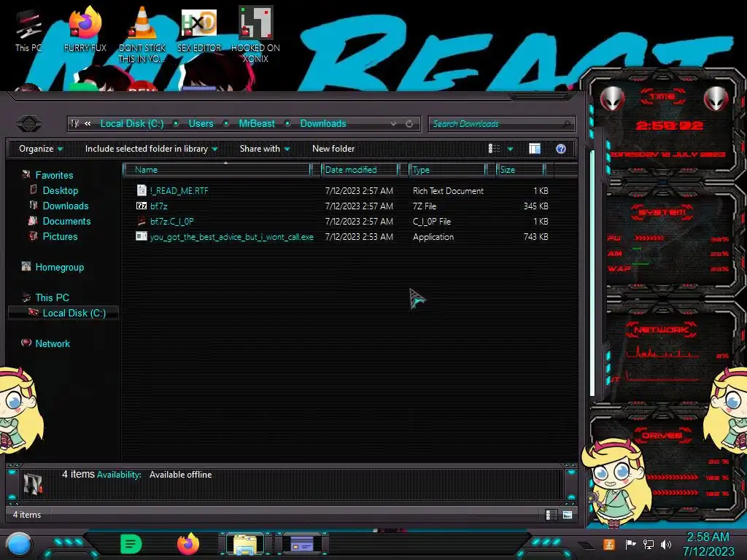The image size is (747, 560).
Task: Toggle the preview pane icon
Action: [x=535, y=149]
